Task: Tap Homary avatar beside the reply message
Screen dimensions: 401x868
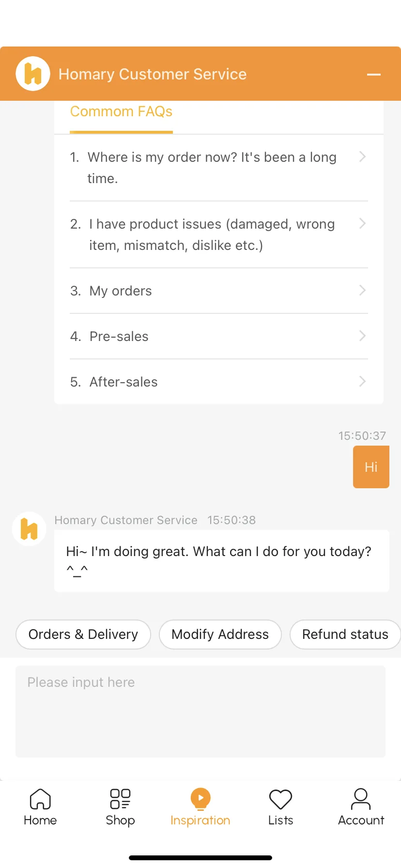Action: click(x=29, y=529)
